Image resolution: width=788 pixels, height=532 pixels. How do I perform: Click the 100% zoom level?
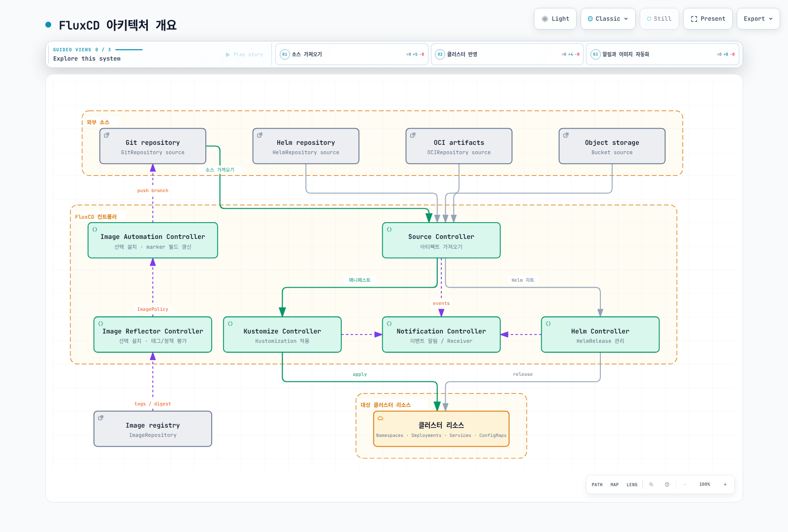point(705,485)
